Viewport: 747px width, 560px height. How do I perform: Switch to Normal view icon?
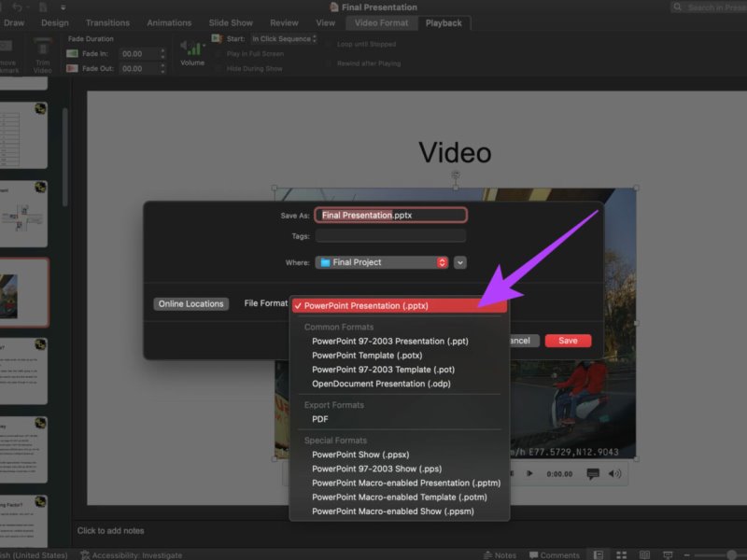(x=599, y=554)
